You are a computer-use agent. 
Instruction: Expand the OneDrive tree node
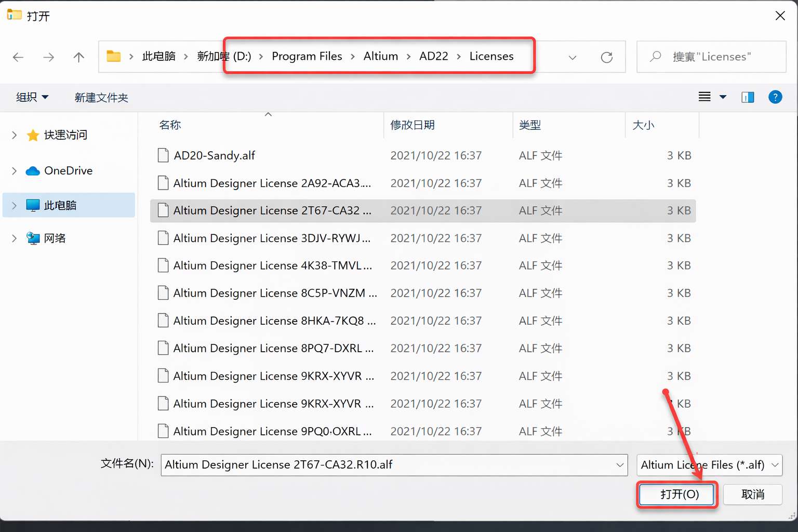click(x=14, y=170)
